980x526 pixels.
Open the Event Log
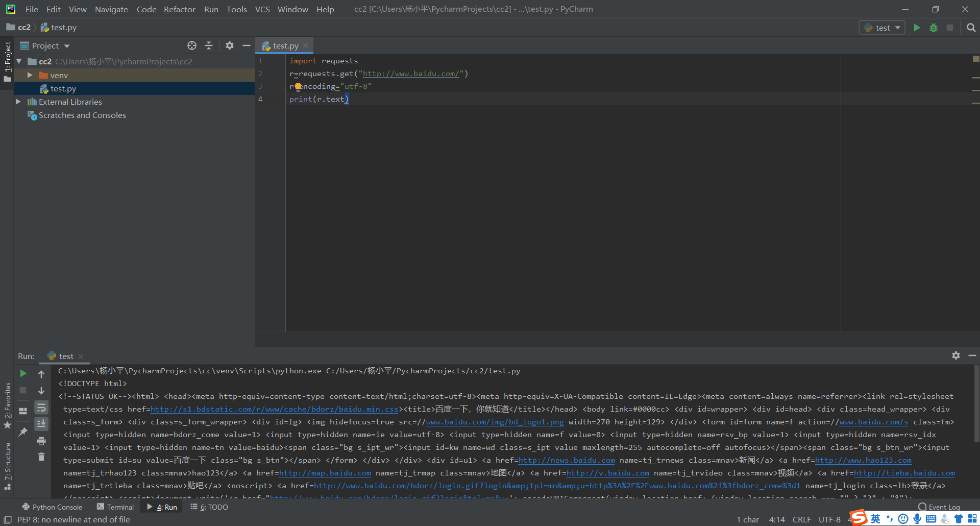(x=939, y=507)
